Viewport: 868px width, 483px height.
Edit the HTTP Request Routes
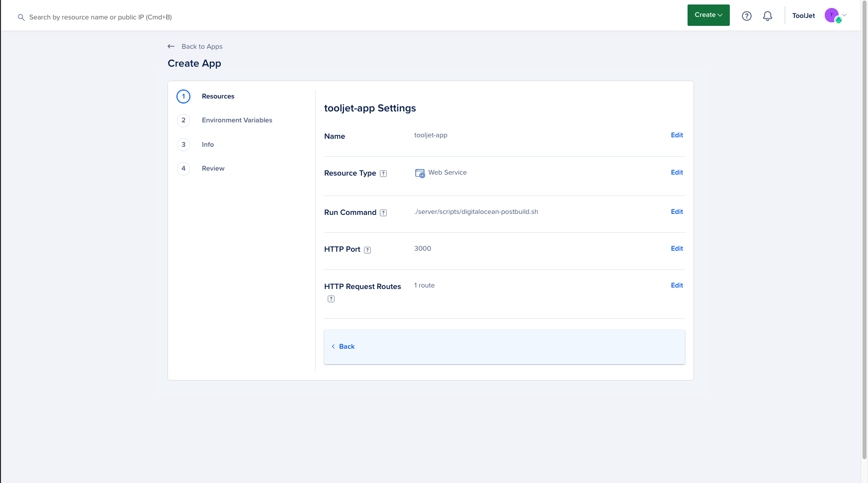(677, 286)
